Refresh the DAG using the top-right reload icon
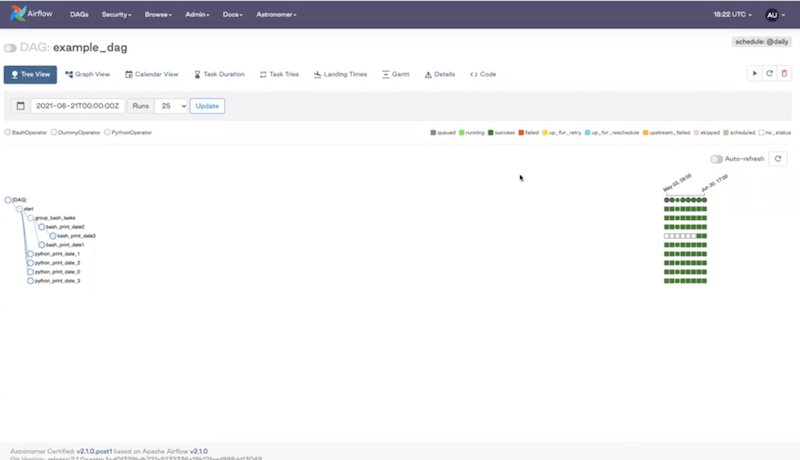 coord(769,73)
